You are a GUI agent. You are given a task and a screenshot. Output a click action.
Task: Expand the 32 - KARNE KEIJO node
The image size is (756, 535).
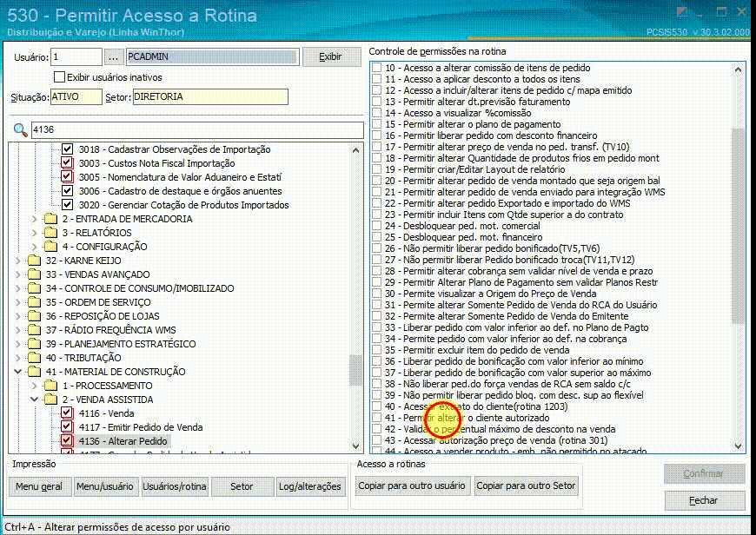[x=18, y=261]
